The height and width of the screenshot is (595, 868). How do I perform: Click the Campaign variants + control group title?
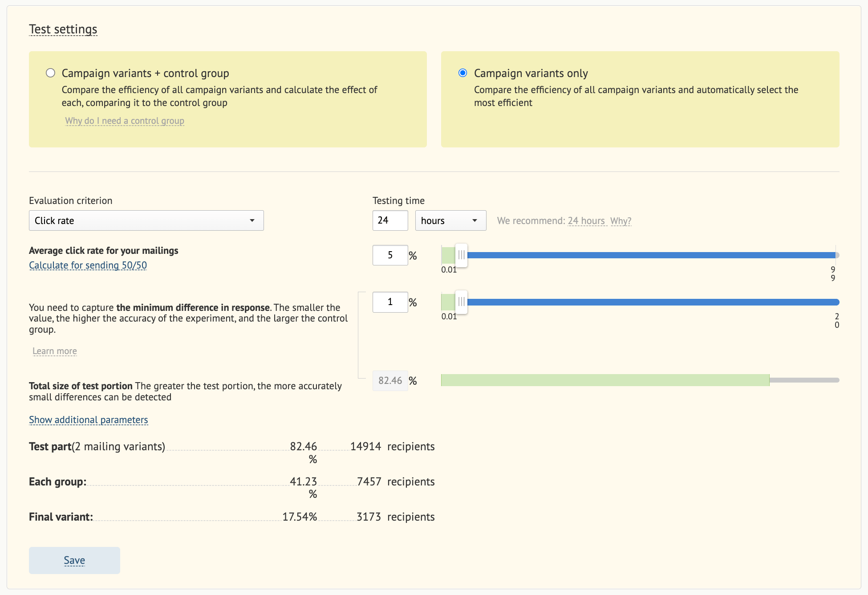click(x=145, y=73)
